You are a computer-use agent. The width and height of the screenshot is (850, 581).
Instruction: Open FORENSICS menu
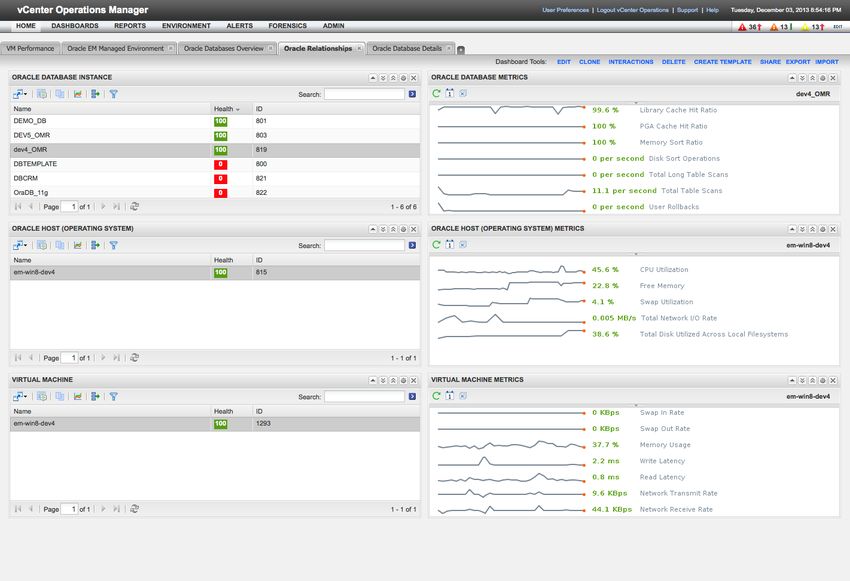pos(287,26)
